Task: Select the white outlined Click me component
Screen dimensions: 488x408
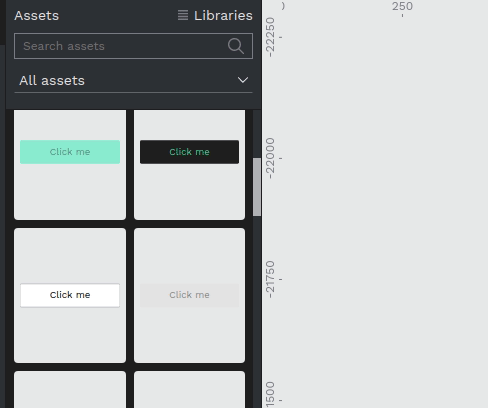Action: 70,295
